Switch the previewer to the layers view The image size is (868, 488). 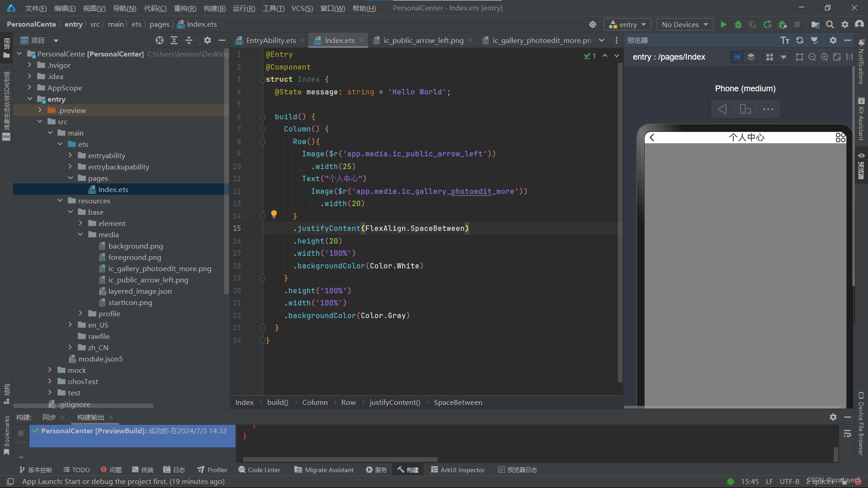(751, 57)
